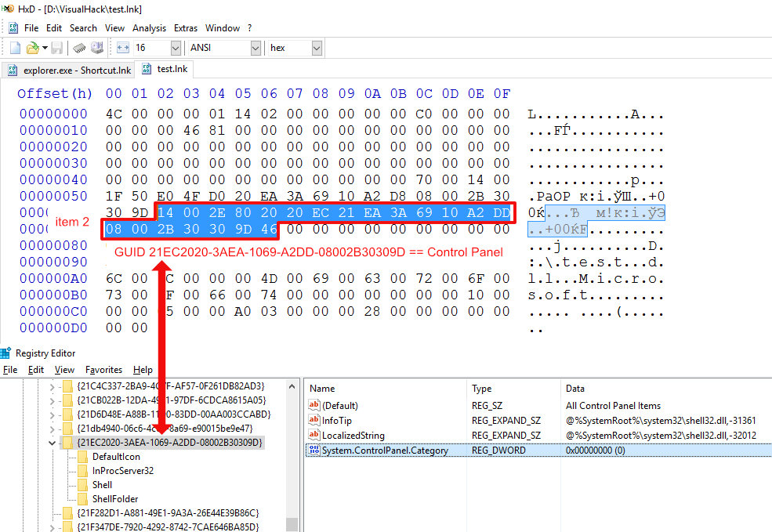Open the ANSI character set dropdown

point(255,48)
